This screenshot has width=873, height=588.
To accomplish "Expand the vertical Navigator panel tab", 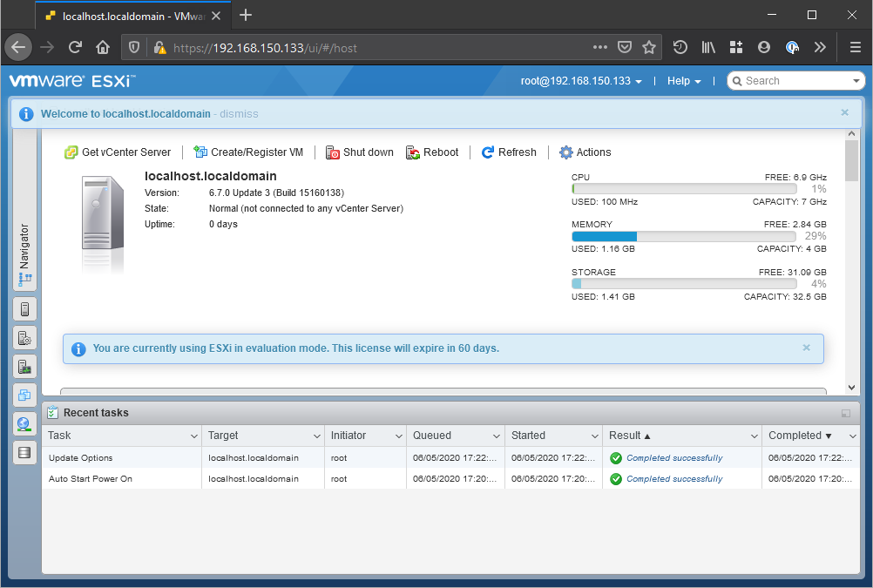I will (x=24, y=254).
